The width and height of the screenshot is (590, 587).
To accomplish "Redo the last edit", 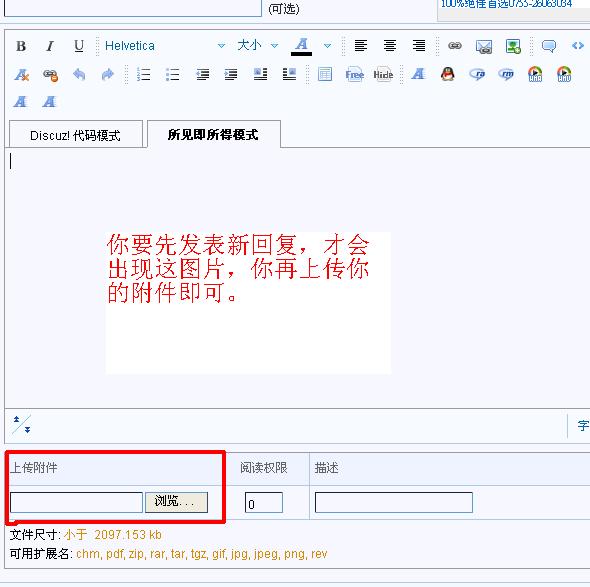I will click(x=108, y=75).
